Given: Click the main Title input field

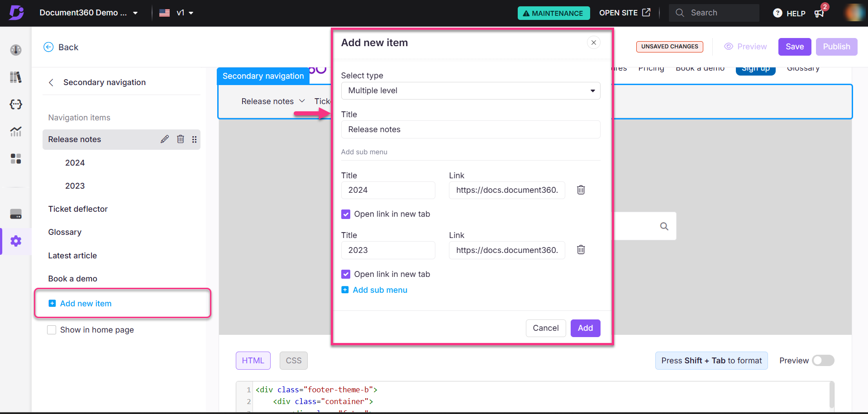Looking at the screenshot, I should pos(471,129).
